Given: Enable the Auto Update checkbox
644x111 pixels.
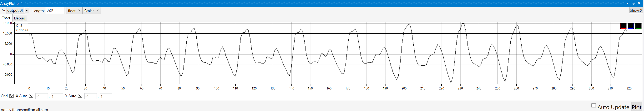Looking at the screenshot, I should point(594,106).
